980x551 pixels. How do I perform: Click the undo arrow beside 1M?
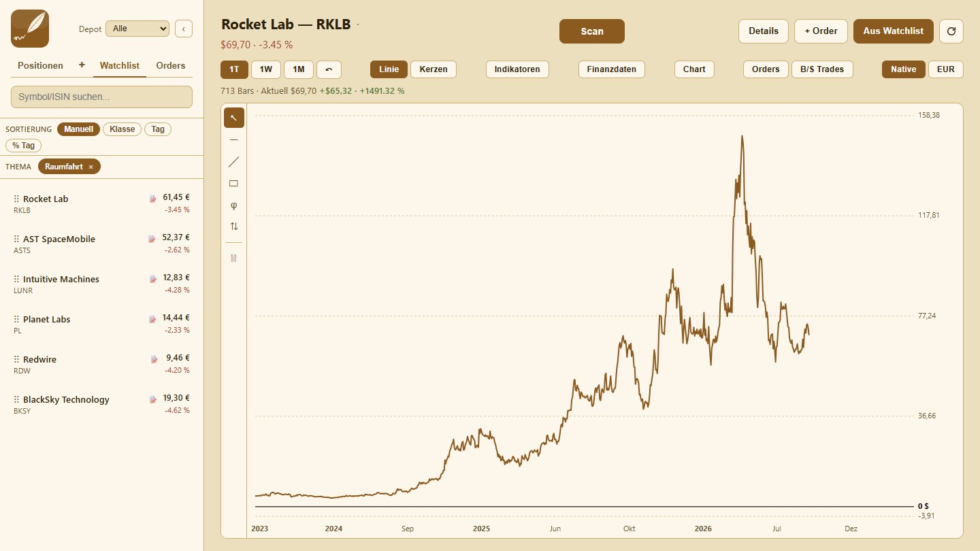point(329,69)
